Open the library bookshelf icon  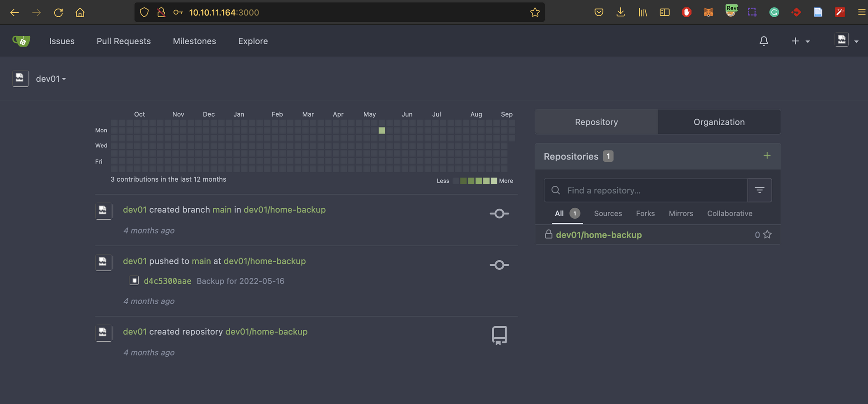642,12
